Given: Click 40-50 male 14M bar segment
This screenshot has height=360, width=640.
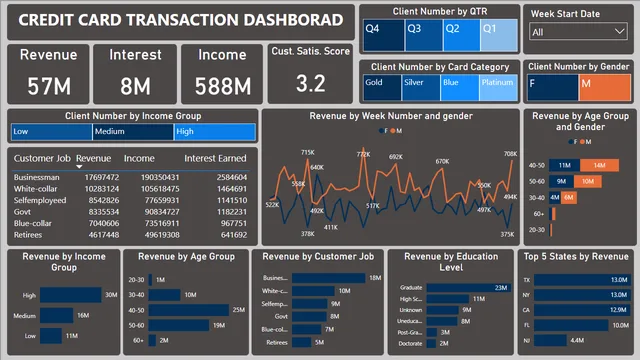Looking at the screenshot, I should [599, 165].
